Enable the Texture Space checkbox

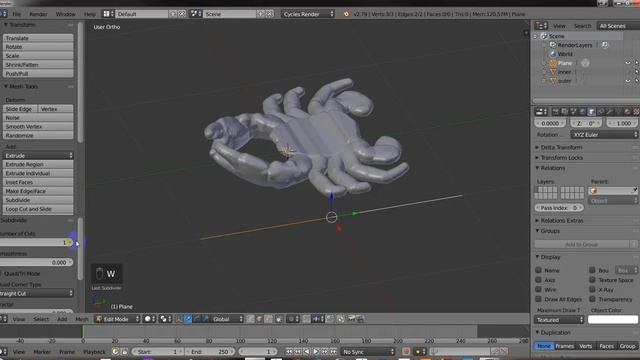pyautogui.click(x=592, y=280)
